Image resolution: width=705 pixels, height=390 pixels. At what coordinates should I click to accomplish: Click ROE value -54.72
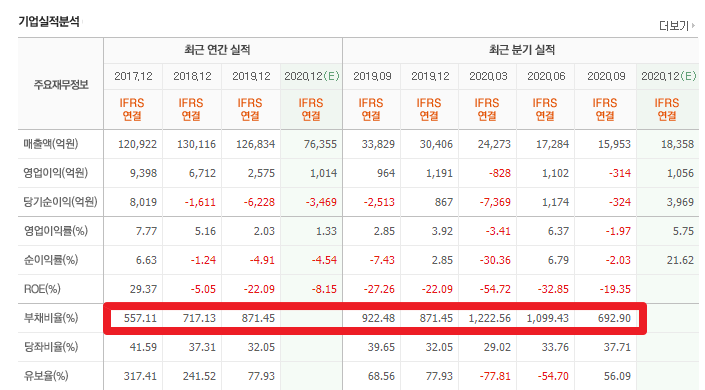pyautogui.click(x=495, y=289)
